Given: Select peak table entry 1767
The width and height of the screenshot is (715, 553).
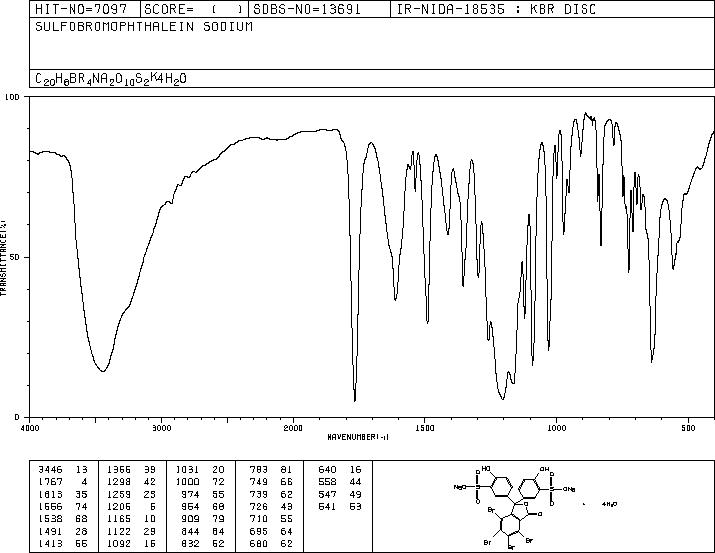Looking at the screenshot, I should 63,482.
